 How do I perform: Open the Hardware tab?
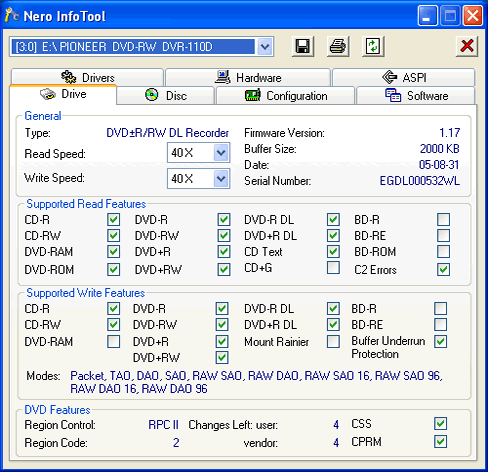[248, 77]
